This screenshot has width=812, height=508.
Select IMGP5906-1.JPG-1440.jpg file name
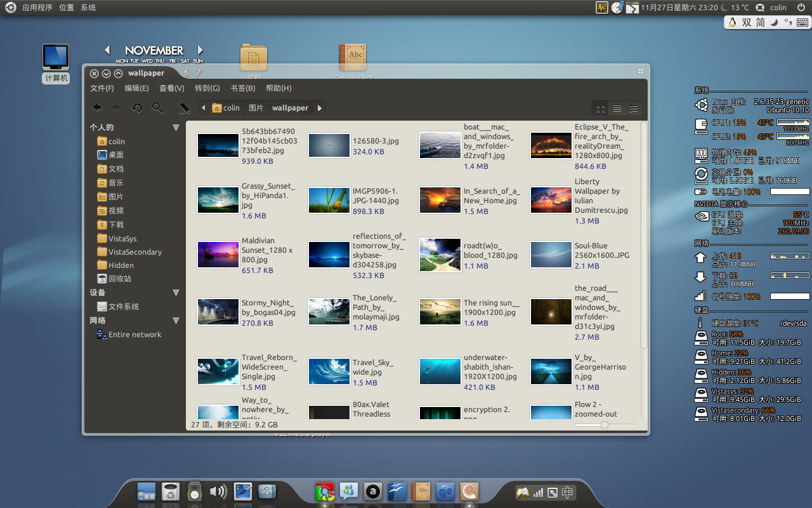coord(376,196)
